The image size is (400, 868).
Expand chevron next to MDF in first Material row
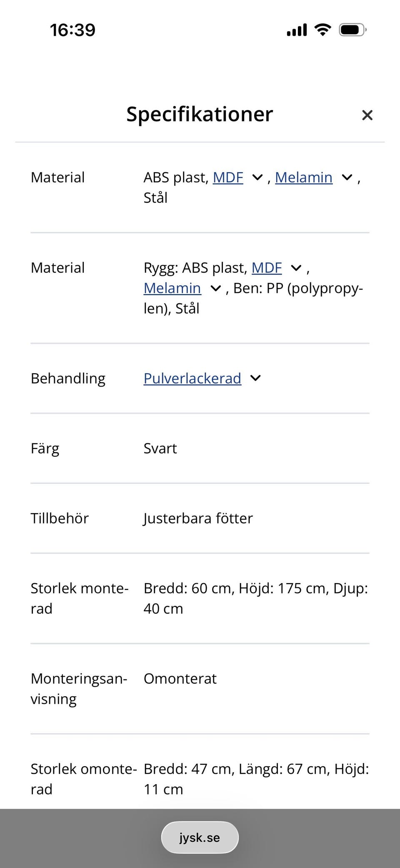pyautogui.click(x=257, y=178)
